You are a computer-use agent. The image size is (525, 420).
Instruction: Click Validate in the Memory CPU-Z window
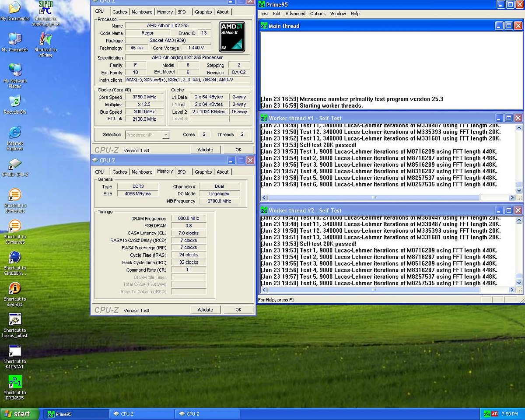[205, 310]
